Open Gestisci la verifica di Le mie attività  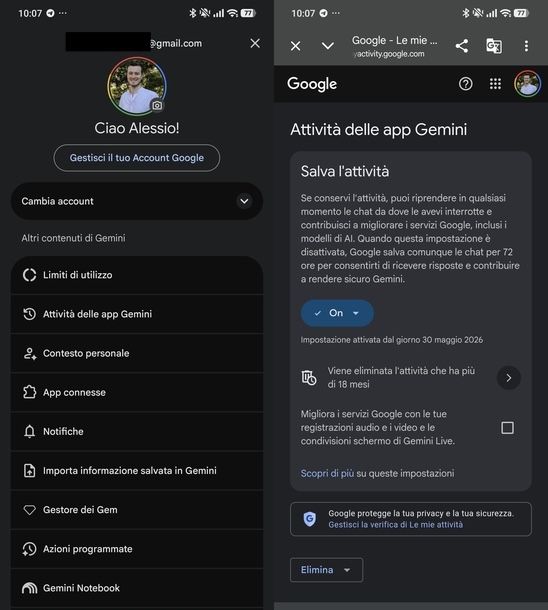pyautogui.click(x=396, y=525)
